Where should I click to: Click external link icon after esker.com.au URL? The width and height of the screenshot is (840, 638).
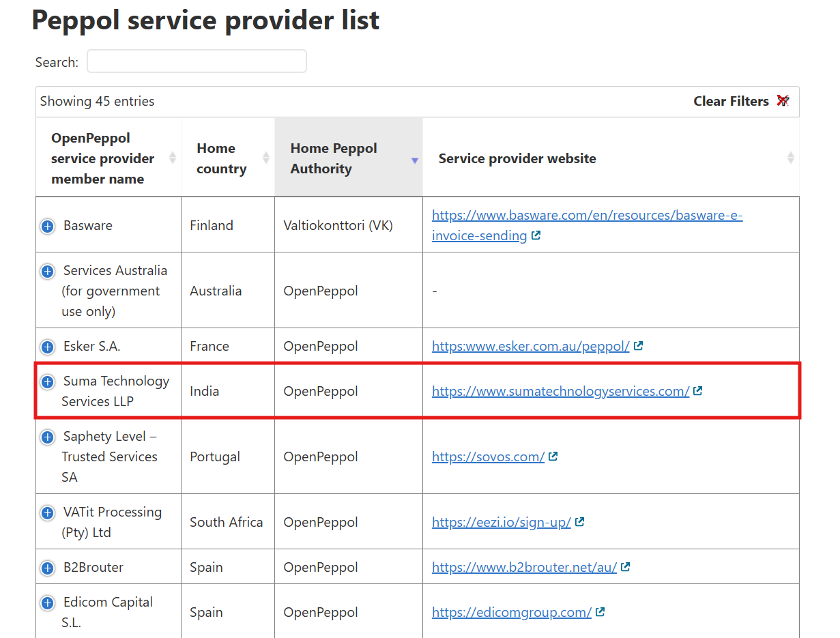[638, 346]
